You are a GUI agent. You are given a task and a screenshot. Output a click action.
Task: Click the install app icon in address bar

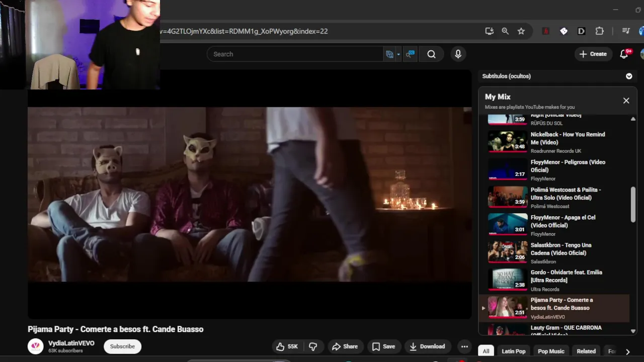(x=489, y=31)
